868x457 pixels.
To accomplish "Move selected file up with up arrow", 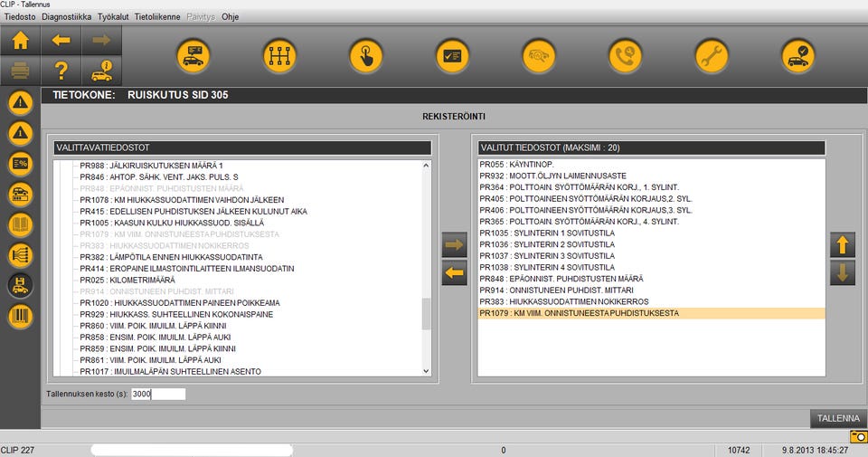I will (x=842, y=243).
